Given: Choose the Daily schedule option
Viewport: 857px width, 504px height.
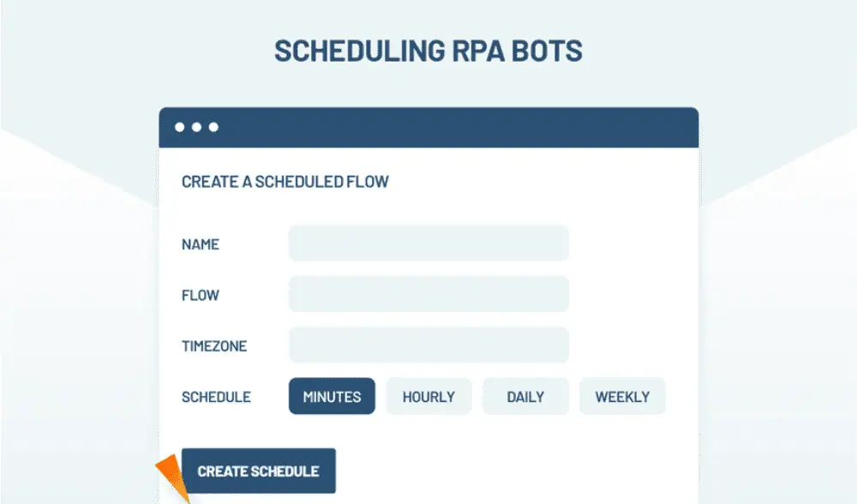Looking at the screenshot, I should pyautogui.click(x=525, y=397).
